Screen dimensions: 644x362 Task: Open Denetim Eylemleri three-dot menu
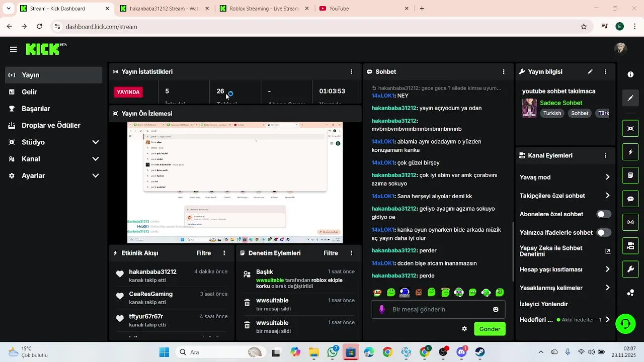(x=351, y=253)
